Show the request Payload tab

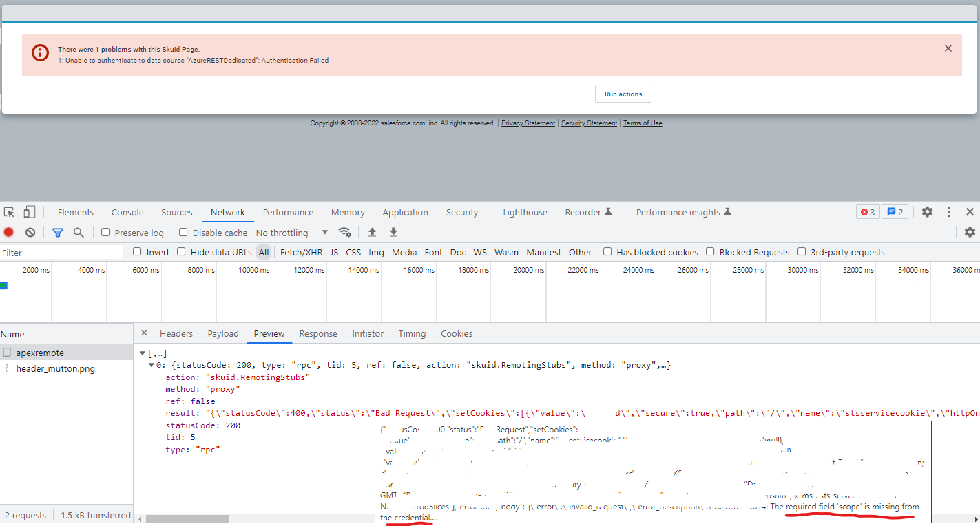pos(223,333)
